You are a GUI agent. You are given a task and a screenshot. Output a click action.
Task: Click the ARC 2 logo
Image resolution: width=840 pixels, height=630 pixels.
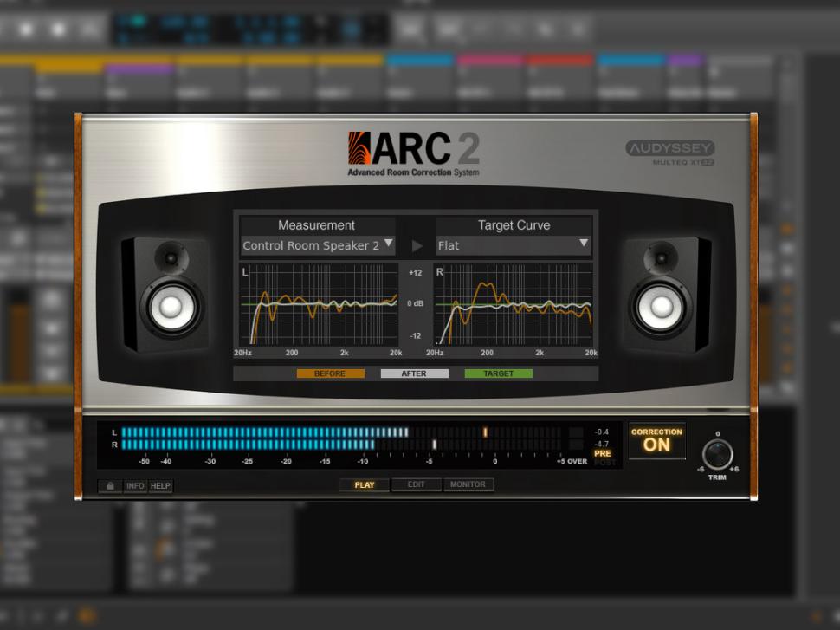point(413,153)
